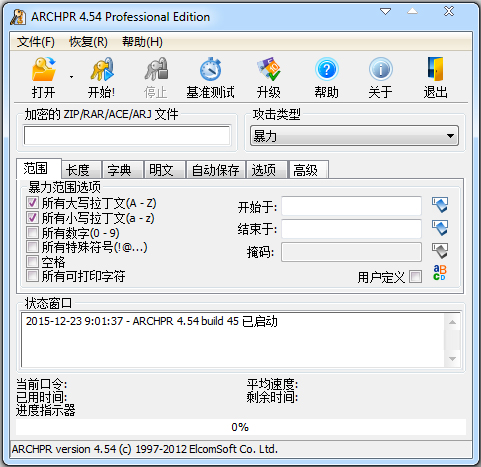Click the 打开 (Open) folder icon
This screenshot has height=467, width=481.
[44, 69]
